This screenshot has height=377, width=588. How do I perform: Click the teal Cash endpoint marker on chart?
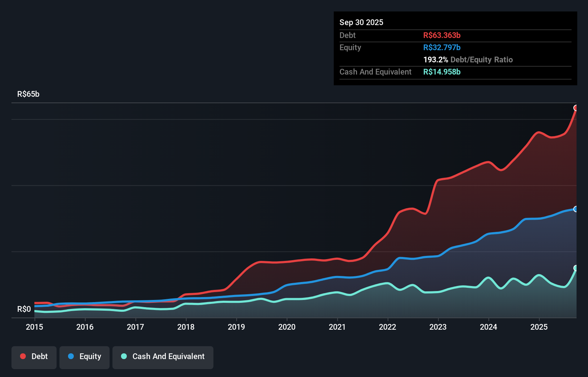(x=576, y=267)
